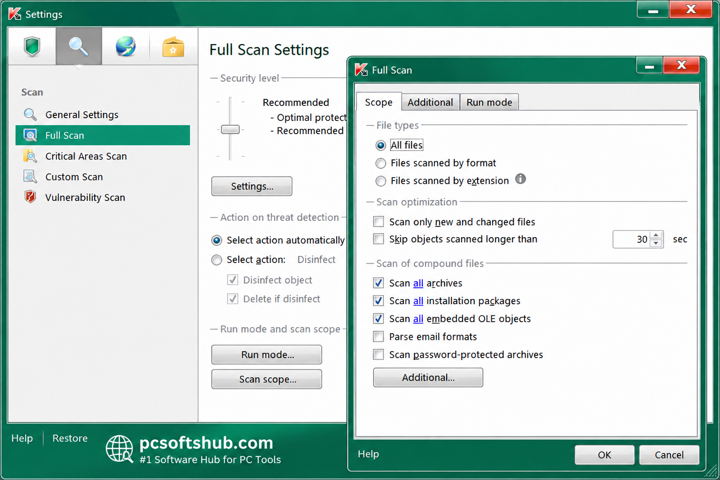Select Full Scan entry in sidebar
Image resolution: width=720 pixels, height=480 pixels.
click(x=103, y=135)
